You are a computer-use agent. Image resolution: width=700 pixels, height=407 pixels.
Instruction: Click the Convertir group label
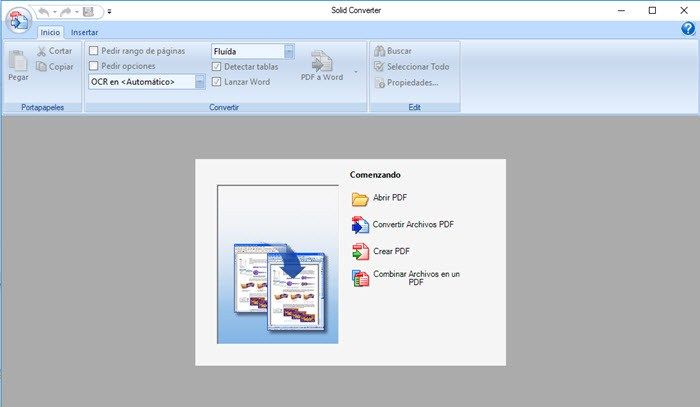pyautogui.click(x=224, y=108)
